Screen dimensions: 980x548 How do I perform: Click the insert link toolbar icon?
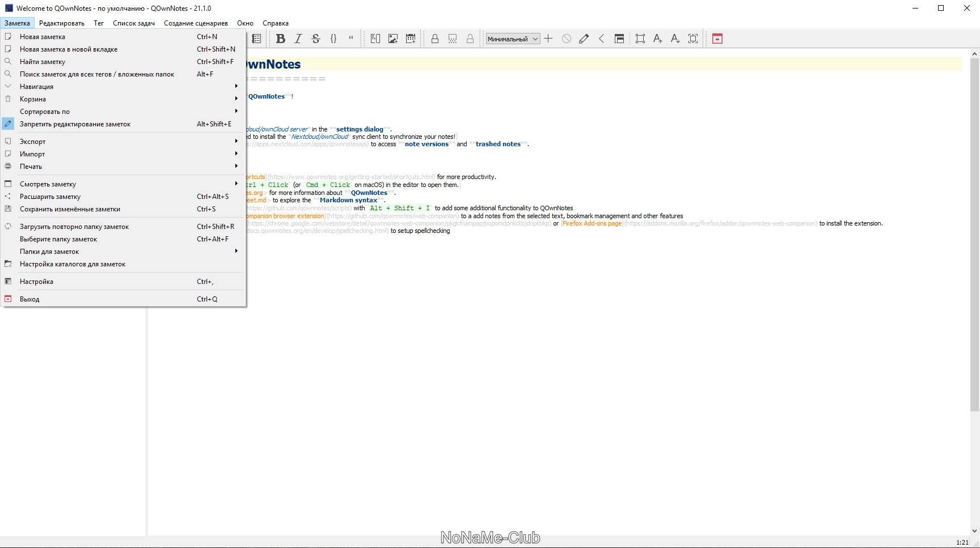pyautogui.click(x=375, y=39)
